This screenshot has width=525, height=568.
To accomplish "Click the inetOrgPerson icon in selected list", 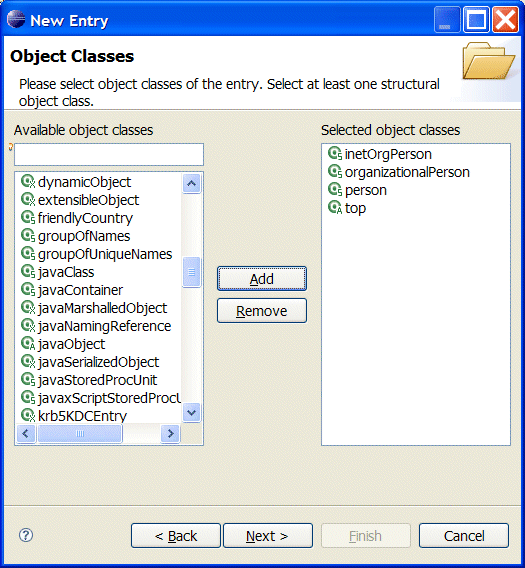I will (x=335, y=154).
